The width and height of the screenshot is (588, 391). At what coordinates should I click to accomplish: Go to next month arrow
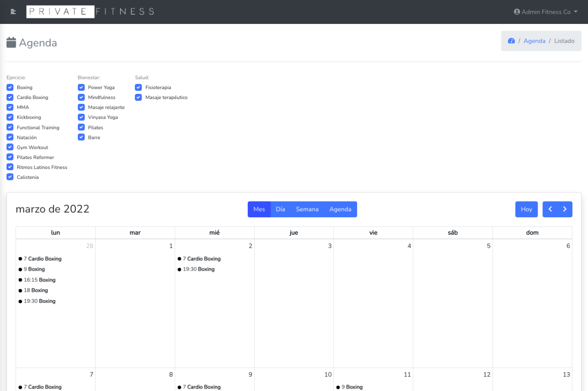(x=565, y=209)
